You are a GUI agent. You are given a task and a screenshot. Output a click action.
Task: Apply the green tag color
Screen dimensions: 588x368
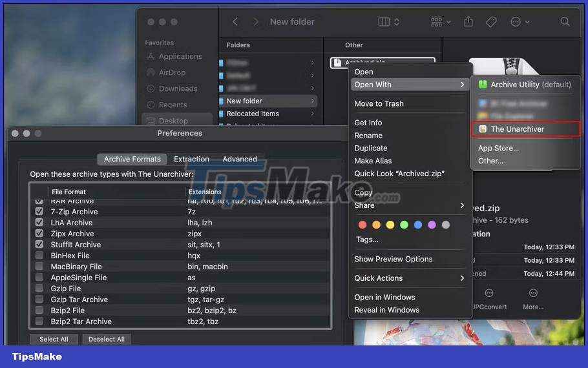(404, 225)
